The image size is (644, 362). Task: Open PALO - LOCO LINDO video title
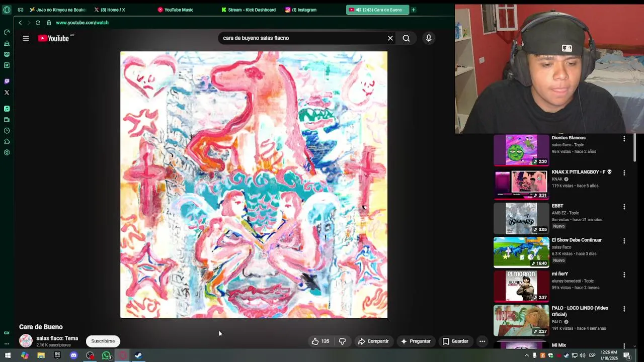(580, 311)
